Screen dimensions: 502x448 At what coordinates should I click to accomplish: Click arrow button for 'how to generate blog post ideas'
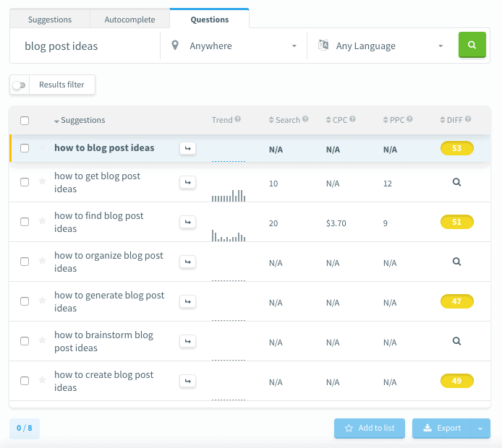click(x=187, y=301)
